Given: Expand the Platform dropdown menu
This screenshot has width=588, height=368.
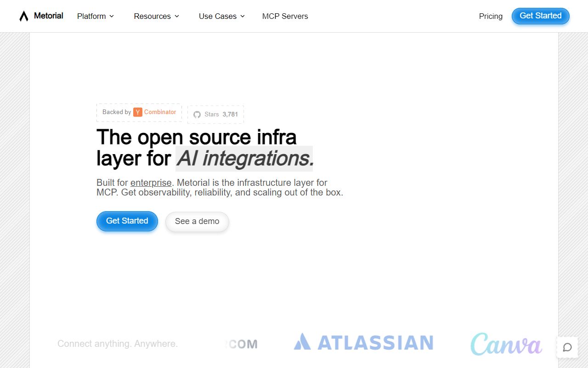Looking at the screenshot, I should pyautogui.click(x=96, y=16).
